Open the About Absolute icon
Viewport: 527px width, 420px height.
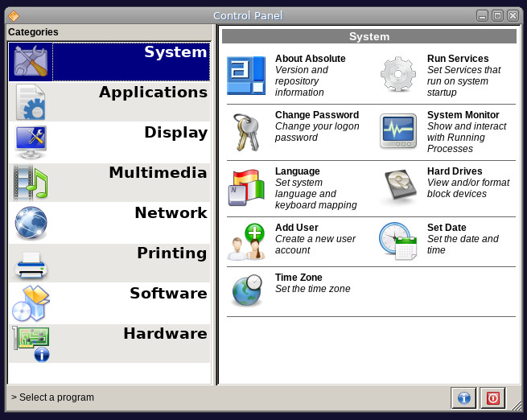(x=245, y=76)
